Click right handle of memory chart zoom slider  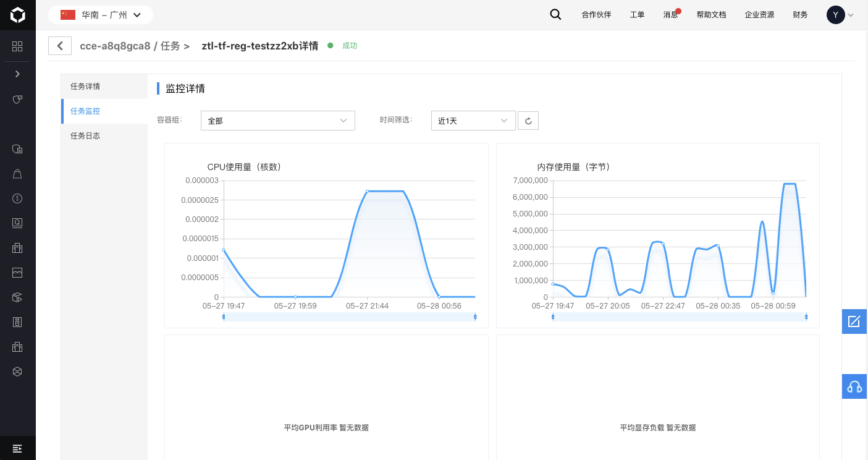[806, 317]
